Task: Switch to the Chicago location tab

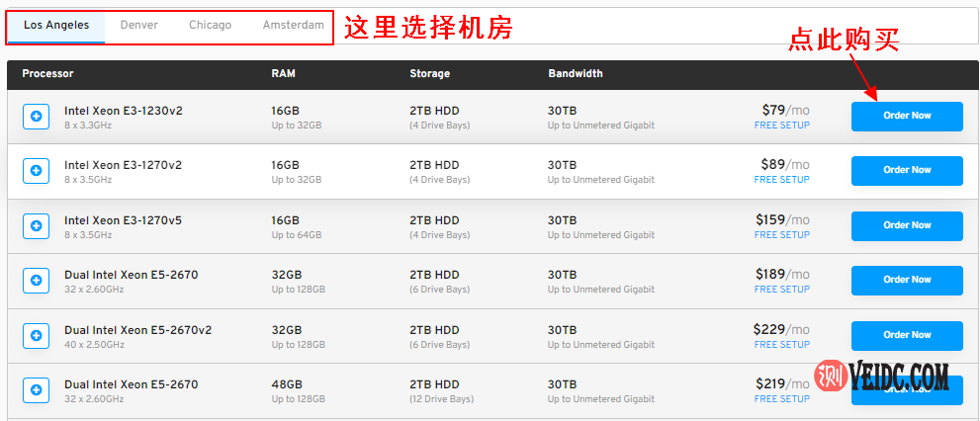Action: click(210, 26)
